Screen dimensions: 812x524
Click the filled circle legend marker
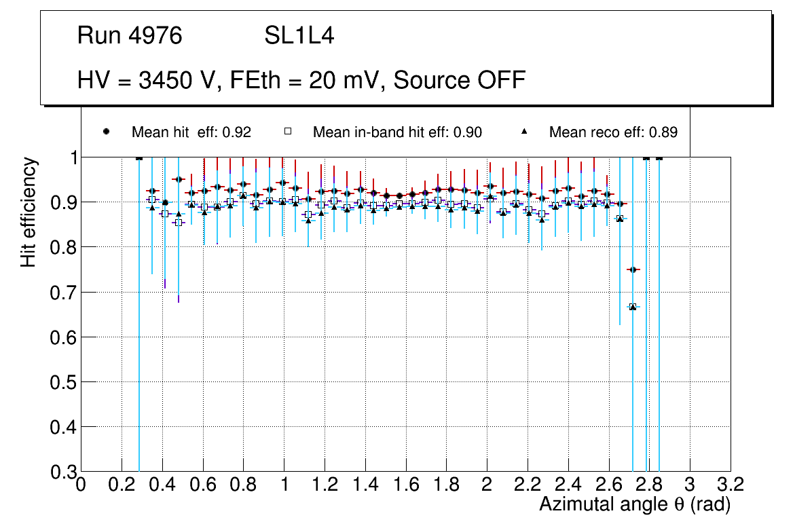tap(106, 132)
